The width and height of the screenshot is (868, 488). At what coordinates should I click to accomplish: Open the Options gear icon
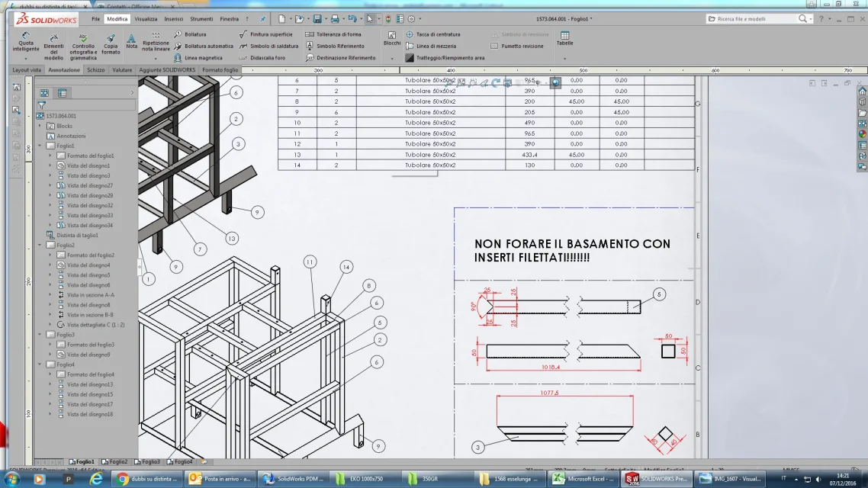(411, 19)
